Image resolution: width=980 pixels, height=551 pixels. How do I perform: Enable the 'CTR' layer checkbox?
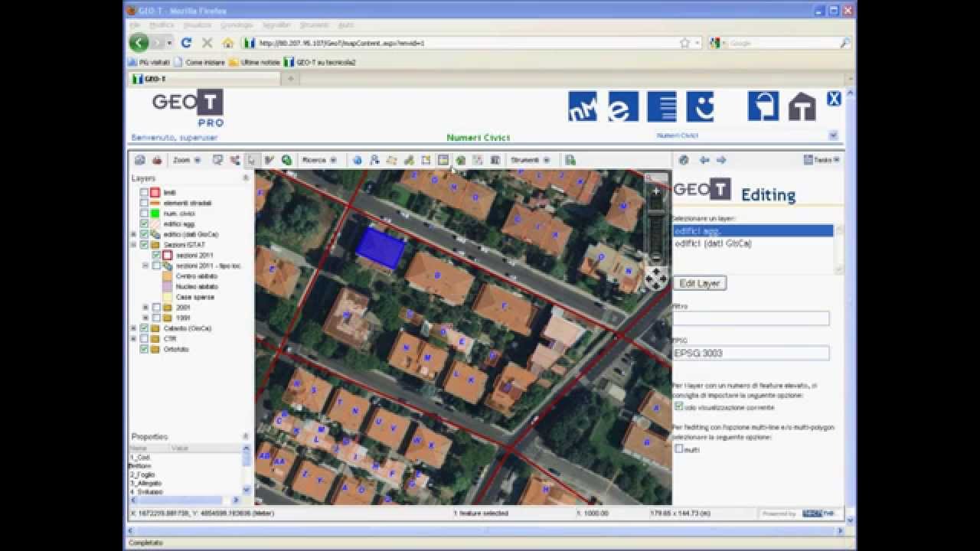pos(144,338)
